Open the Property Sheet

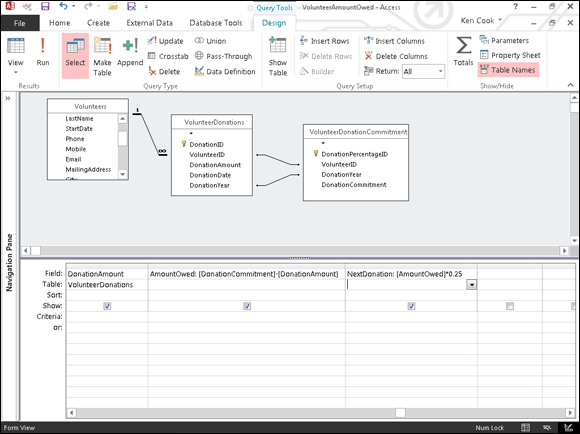tap(510, 55)
